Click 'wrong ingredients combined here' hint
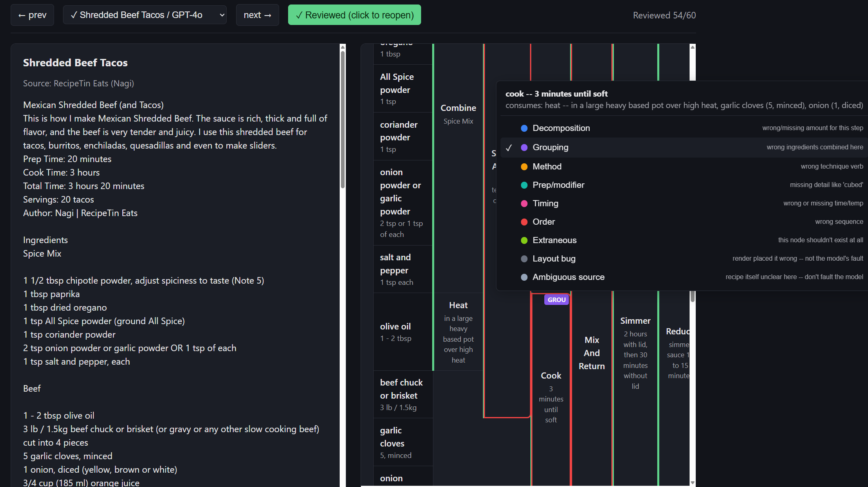 coord(815,147)
